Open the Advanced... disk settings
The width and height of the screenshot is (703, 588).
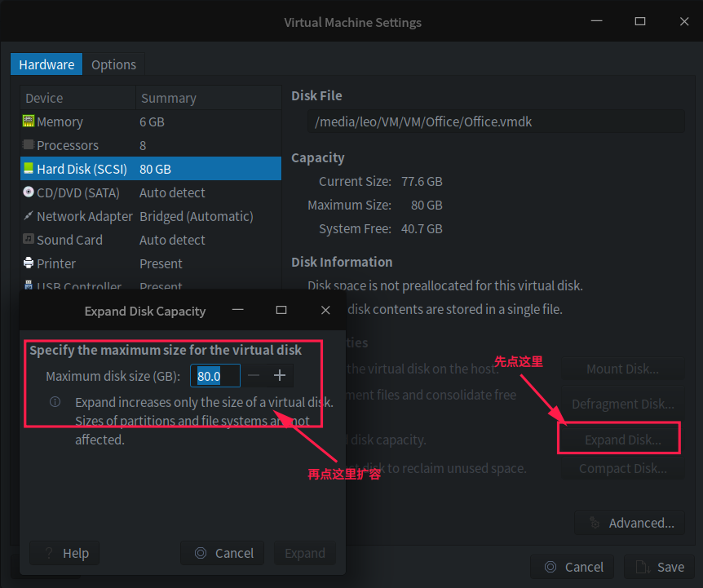pyautogui.click(x=630, y=523)
